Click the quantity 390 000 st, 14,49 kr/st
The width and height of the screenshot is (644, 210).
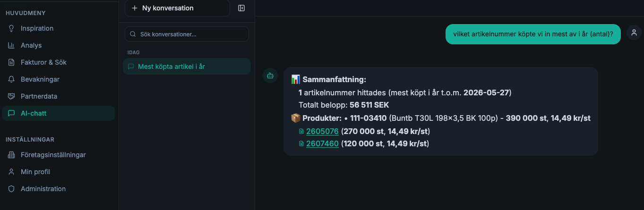(548, 118)
